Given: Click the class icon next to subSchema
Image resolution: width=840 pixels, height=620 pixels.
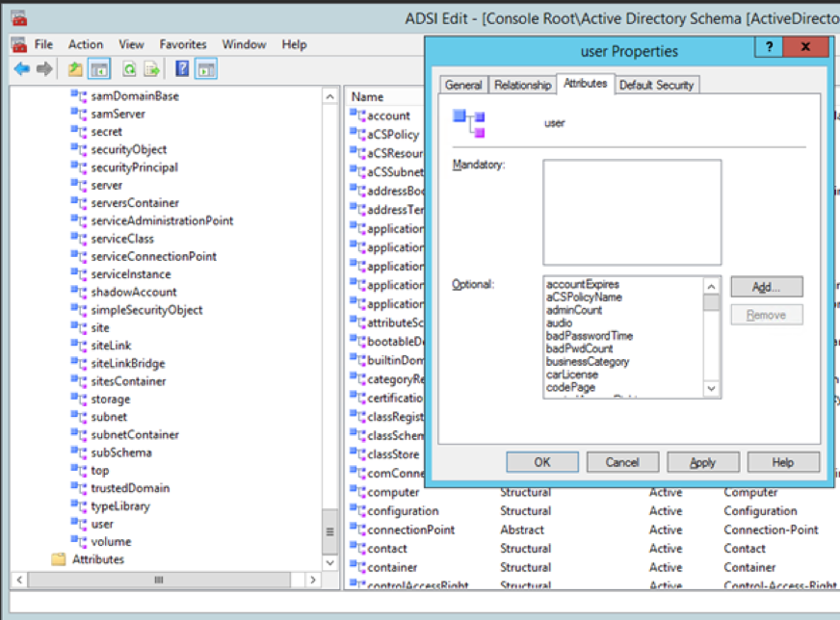Looking at the screenshot, I should (79, 452).
